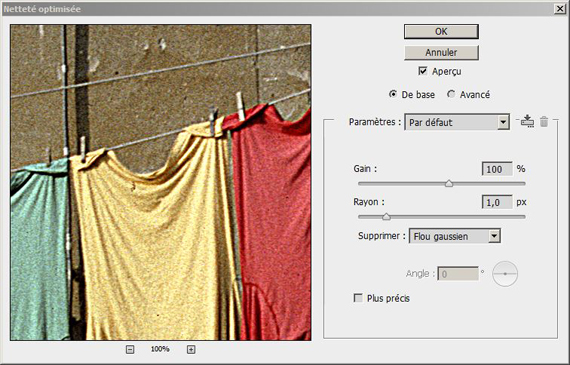Viewport: 570px width, 365px height.
Task: Click the Gain slider handle
Action: click(x=449, y=183)
